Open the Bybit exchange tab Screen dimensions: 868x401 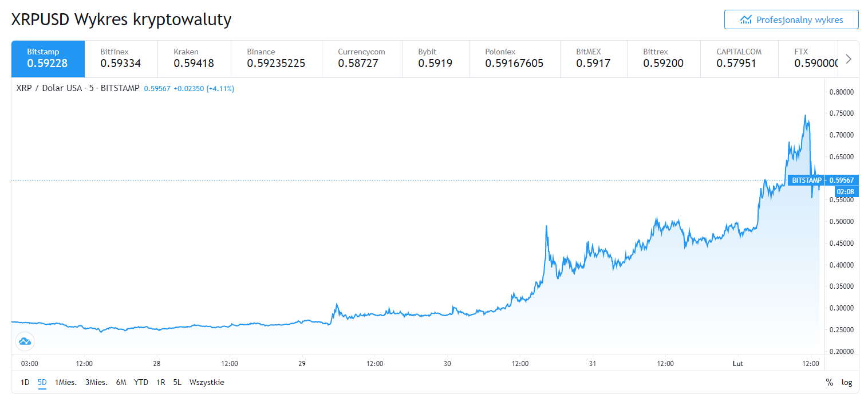[x=436, y=59]
